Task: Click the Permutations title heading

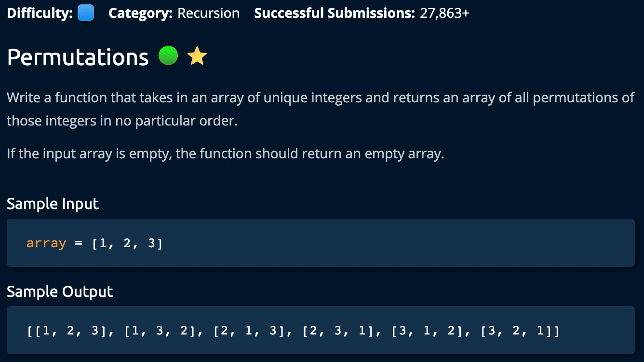Action: point(78,57)
